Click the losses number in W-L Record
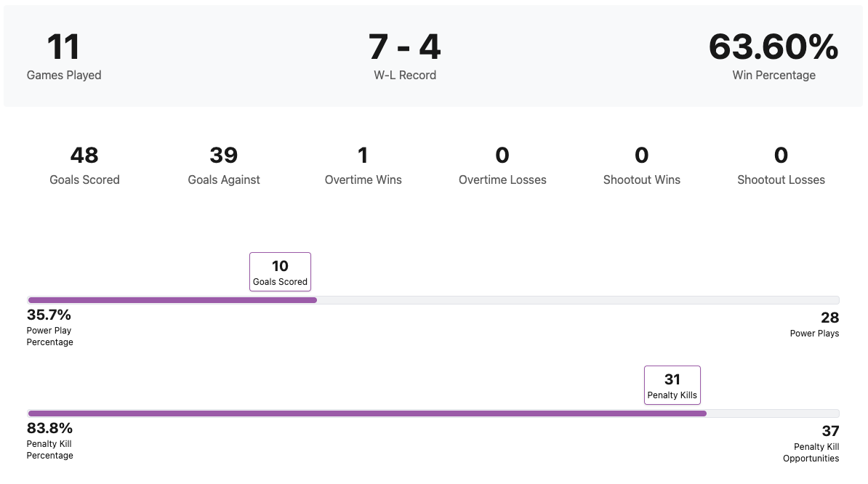Viewport: 868px width, 484px height. (x=430, y=47)
